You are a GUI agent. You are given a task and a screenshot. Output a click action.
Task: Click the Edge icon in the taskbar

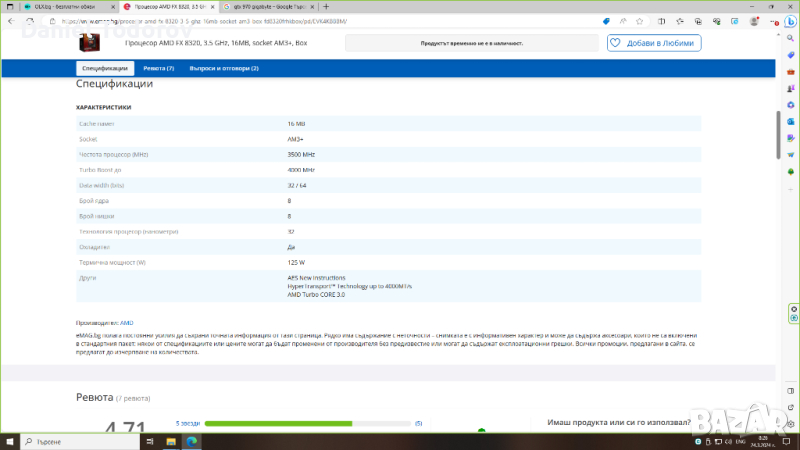[192, 441]
